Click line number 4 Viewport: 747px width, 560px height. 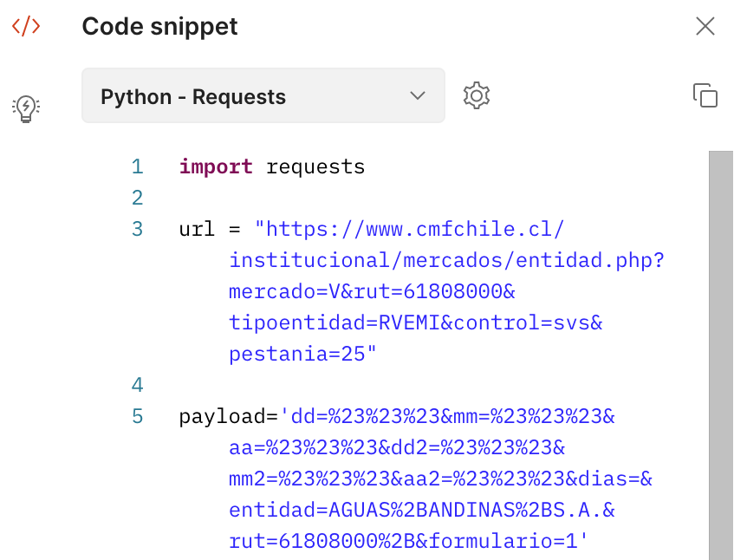coord(137,385)
